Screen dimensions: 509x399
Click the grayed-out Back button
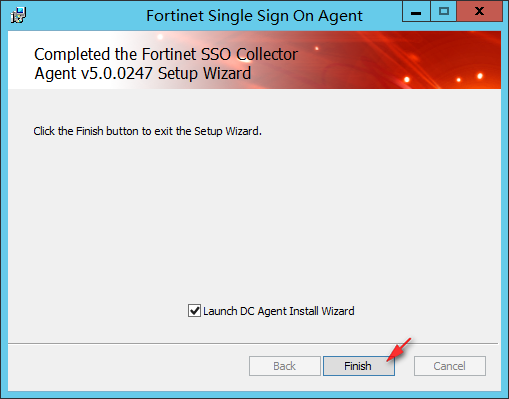pos(285,366)
